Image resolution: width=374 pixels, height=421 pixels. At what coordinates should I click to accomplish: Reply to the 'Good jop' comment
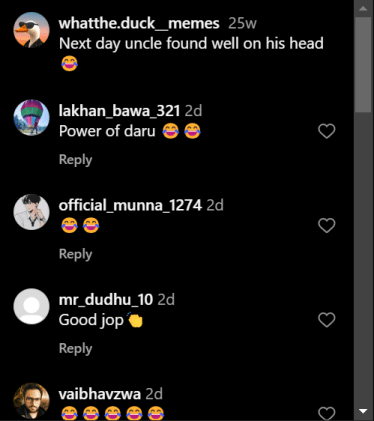[x=75, y=349]
